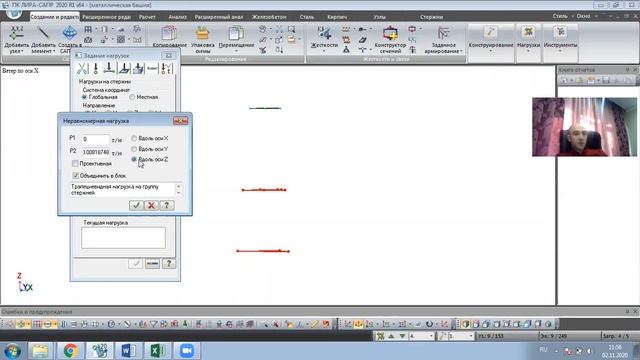
Task: Click the Windows Start button
Action: (12, 351)
